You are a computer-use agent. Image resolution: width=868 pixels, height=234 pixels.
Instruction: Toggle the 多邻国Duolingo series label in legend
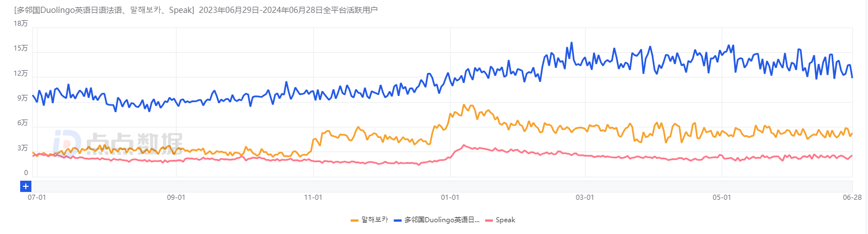(442, 220)
